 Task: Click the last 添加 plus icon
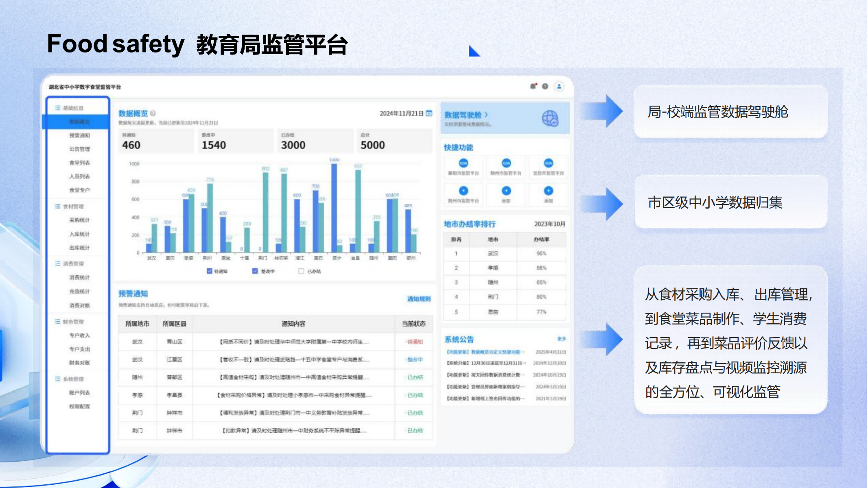pyautogui.click(x=548, y=191)
